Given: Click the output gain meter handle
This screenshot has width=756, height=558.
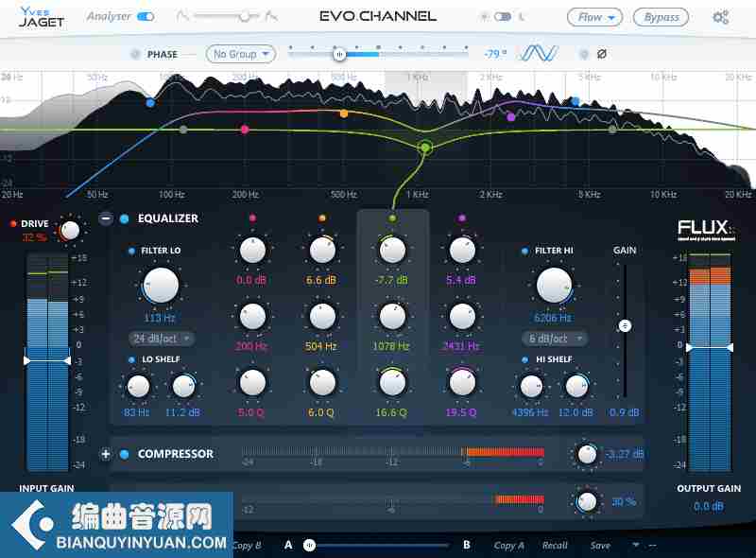Looking at the screenshot, I should 710,347.
